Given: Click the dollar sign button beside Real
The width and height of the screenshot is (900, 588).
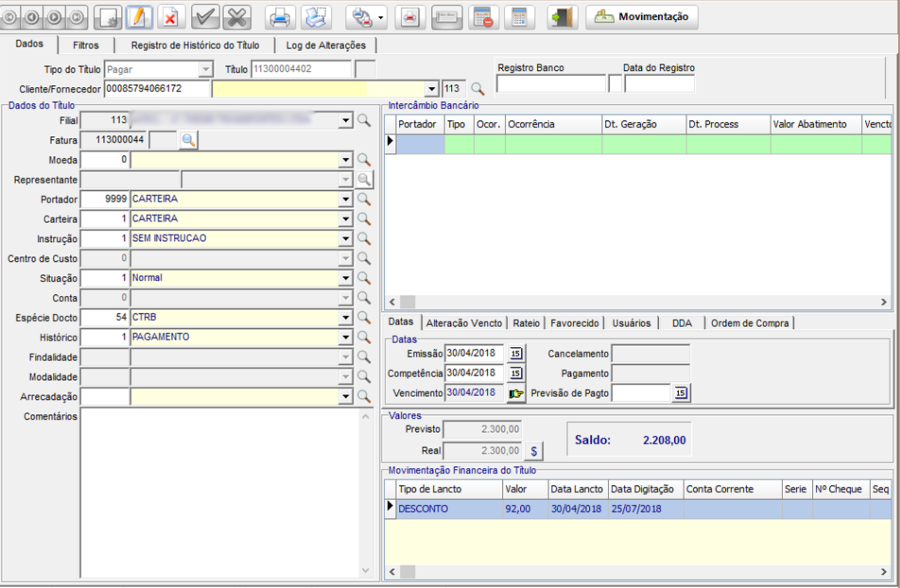Looking at the screenshot, I should coord(534,451).
